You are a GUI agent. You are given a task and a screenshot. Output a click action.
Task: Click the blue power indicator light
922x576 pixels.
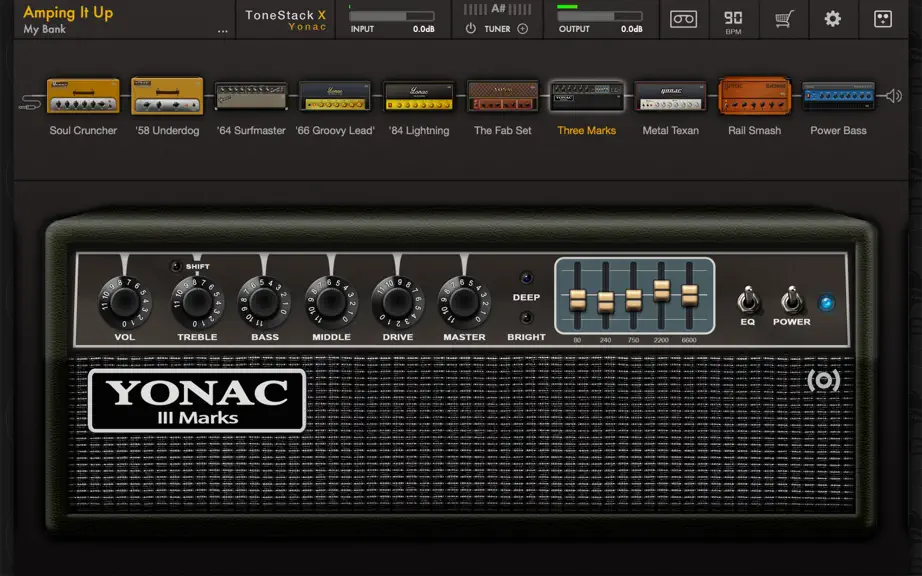point(826,303)
